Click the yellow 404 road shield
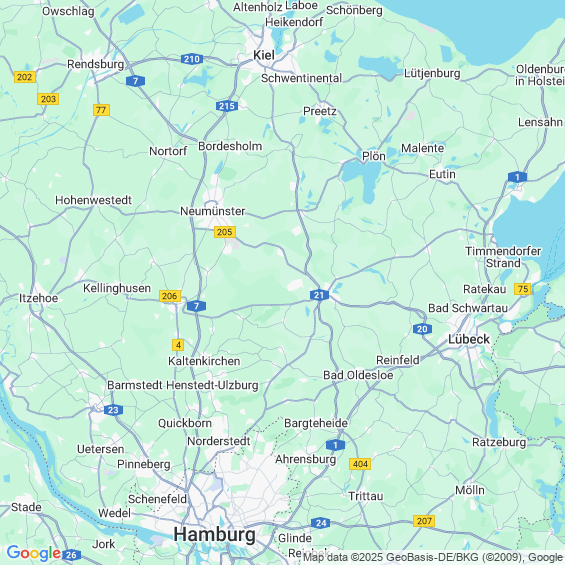The height and width of the screenshot is (565, 565). (x=360, y=464)
